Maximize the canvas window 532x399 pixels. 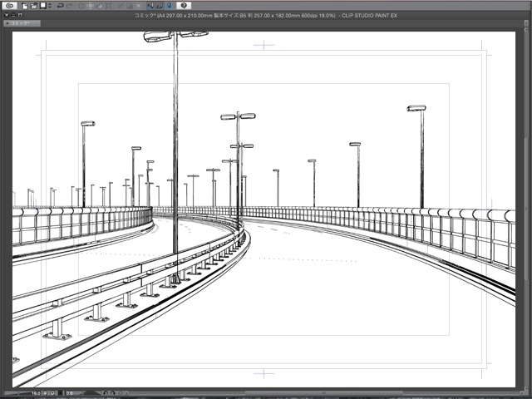pos(20,15)
